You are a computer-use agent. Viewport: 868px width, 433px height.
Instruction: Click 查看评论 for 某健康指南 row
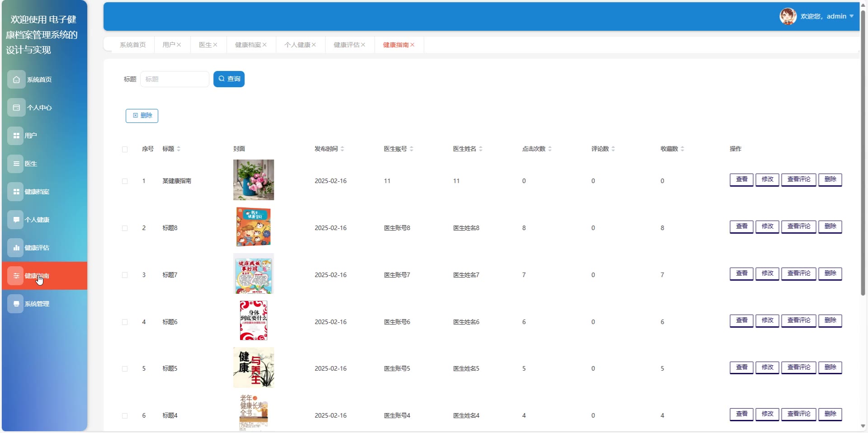(x=799, y=179)
